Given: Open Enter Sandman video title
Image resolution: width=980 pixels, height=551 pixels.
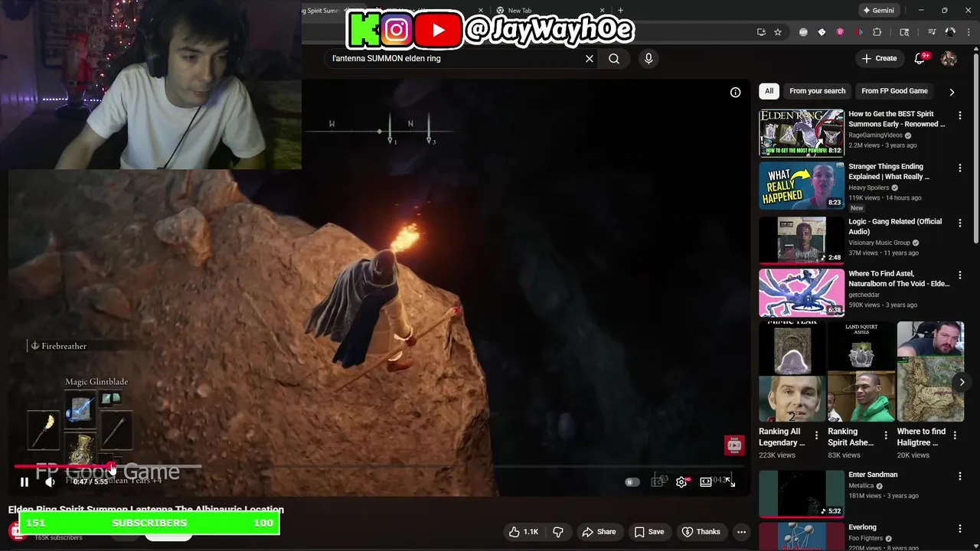Looking at the screenshot, I should 873,474.
